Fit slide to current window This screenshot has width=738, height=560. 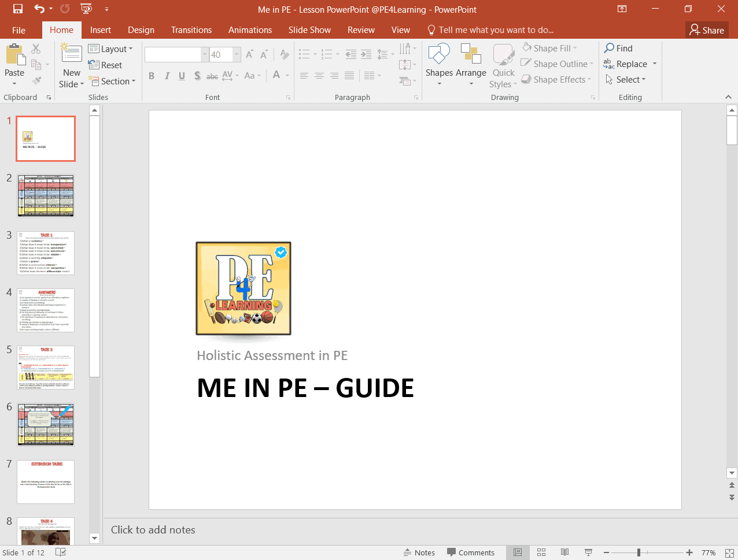(730, 552)
